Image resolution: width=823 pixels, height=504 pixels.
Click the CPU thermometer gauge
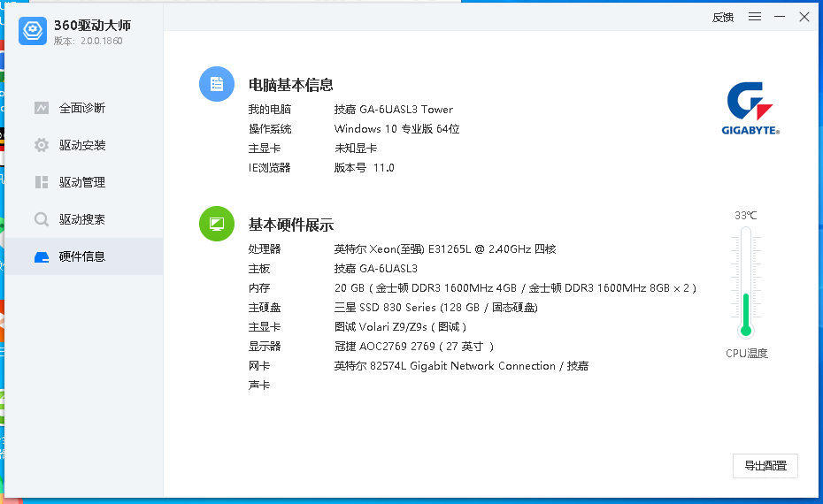point(746,282)
